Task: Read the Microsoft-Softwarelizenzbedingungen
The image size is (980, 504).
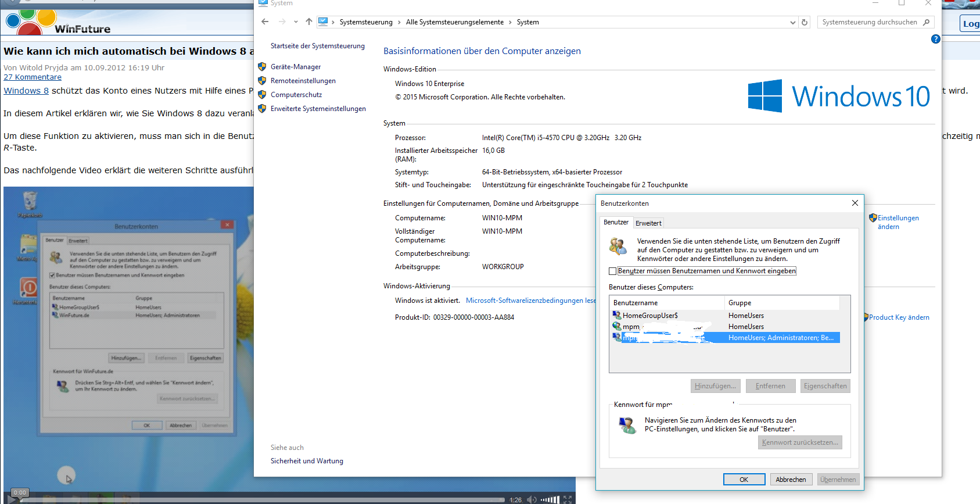Action: pyautogui.click(x=531, y=301)
